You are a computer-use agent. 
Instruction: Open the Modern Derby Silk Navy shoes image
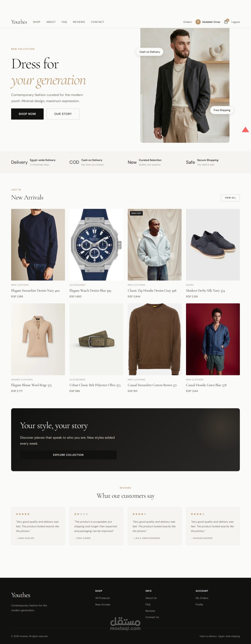[x=213, y=244]
